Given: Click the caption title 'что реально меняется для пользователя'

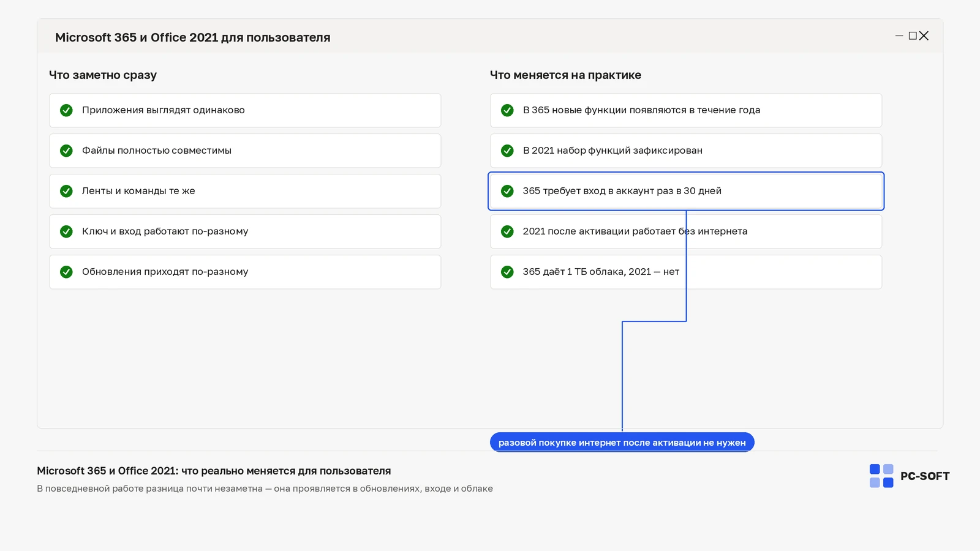Looking at the screenshot, I should 286,471.
